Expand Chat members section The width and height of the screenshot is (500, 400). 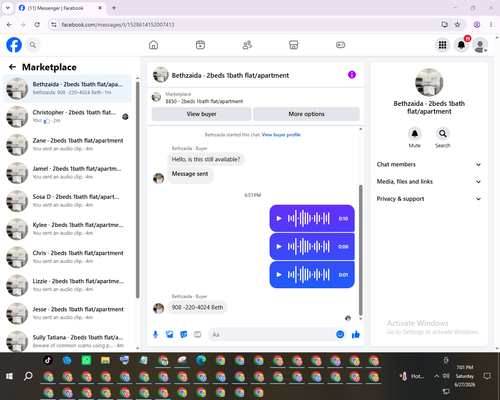(x=429, y=164)
